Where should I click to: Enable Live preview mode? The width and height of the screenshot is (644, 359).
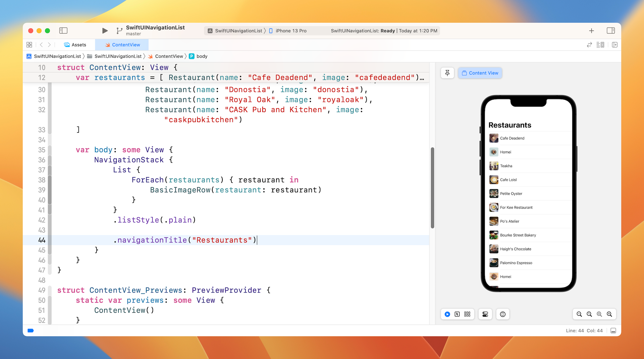[447, 314]
